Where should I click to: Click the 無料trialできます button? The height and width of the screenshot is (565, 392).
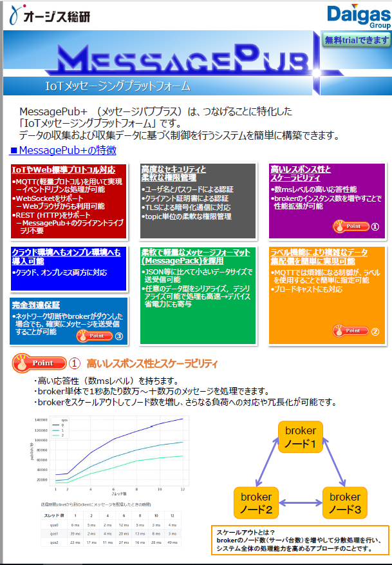[x=356, y=40]
